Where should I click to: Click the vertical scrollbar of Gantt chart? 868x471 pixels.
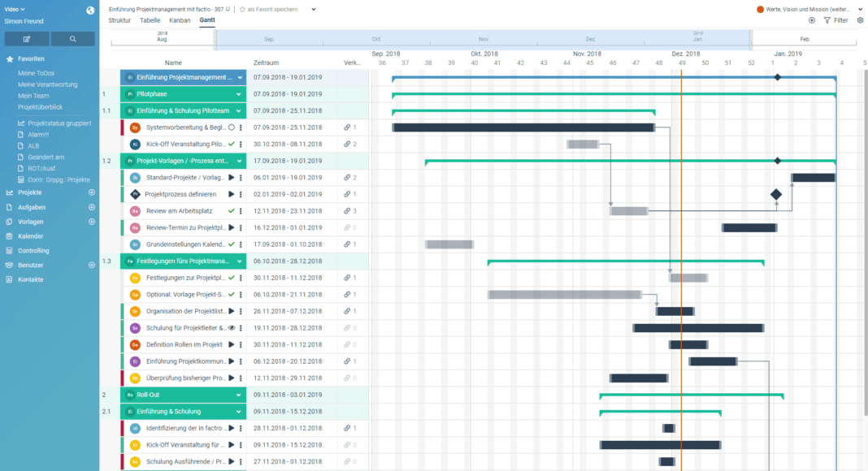(866, 244)
